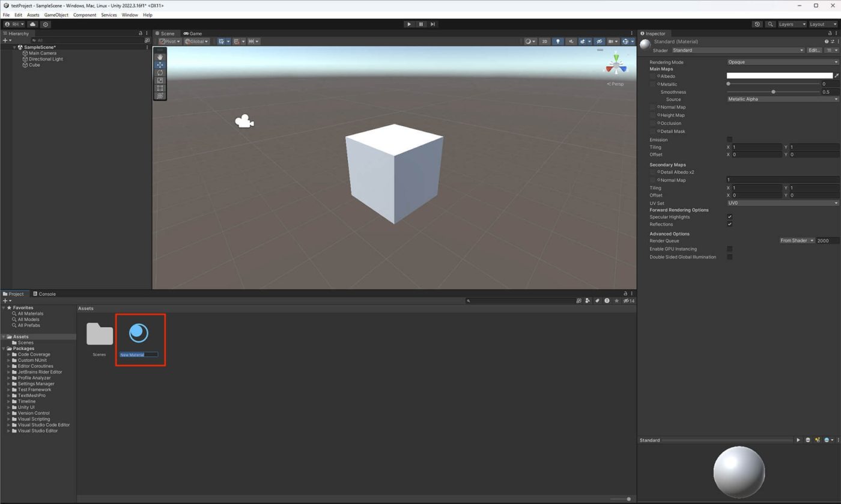Screen dimensions: 841x504
Task: Adjust the Metallic slider
Action: pos(773,84)
